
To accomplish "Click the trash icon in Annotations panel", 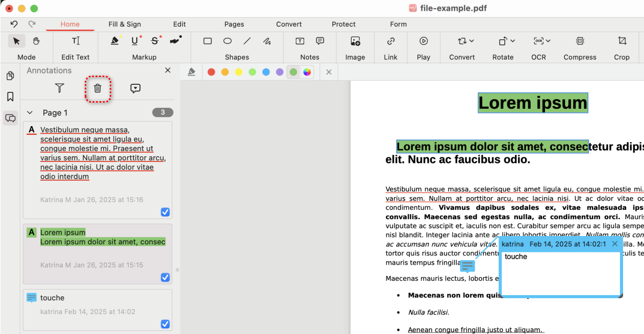I will 97,88.
